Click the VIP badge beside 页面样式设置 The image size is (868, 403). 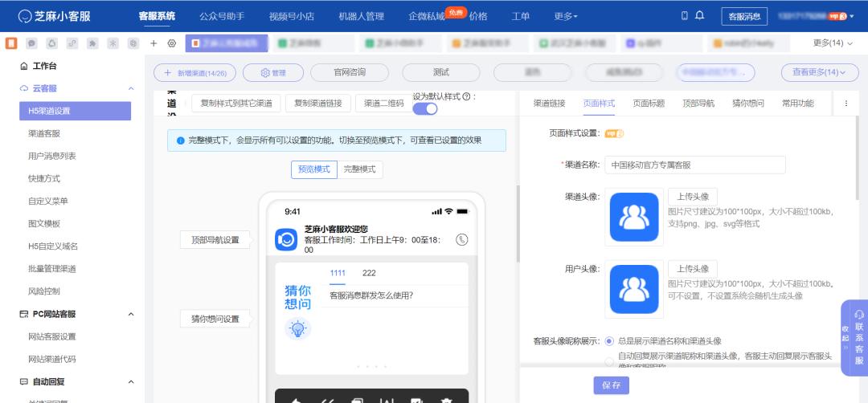pyautogui.click(x=614, y=133)
